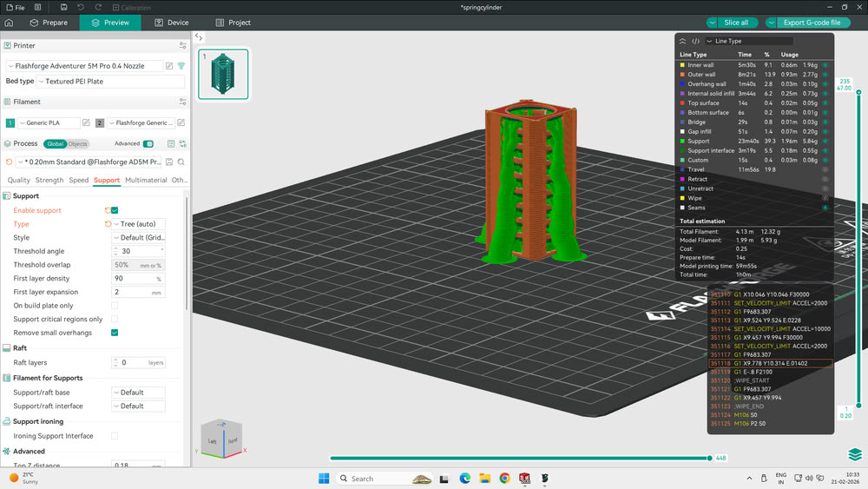Toggle Inner wall visibility in legend
Image resolution: width=868 pixels, height=489 pixels.
[825, 65]
